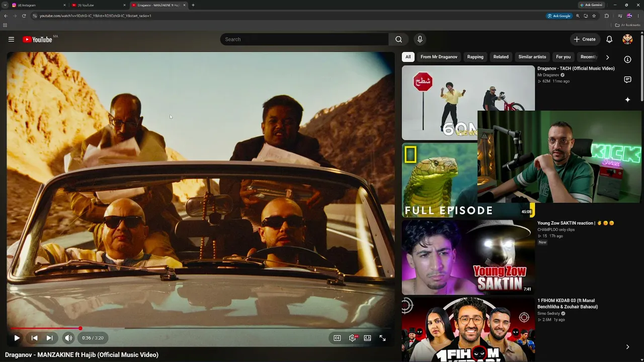Screen dimensions: 644x362
Task: Open the Chrome extensions puzzle icon
Action: coord(606,16)
